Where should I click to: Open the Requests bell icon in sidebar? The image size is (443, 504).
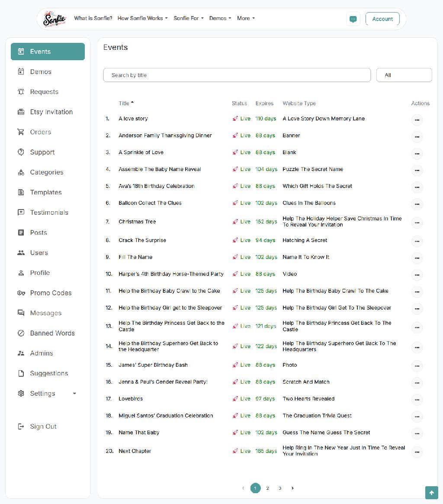pyautogui.click(x=21, y=92)
